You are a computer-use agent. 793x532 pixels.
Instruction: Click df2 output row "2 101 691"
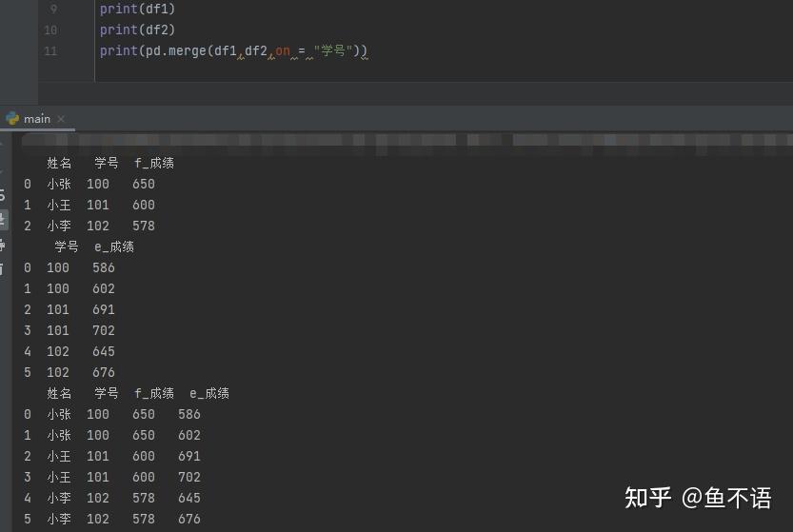pyautogui.click(x=69, y=309)
